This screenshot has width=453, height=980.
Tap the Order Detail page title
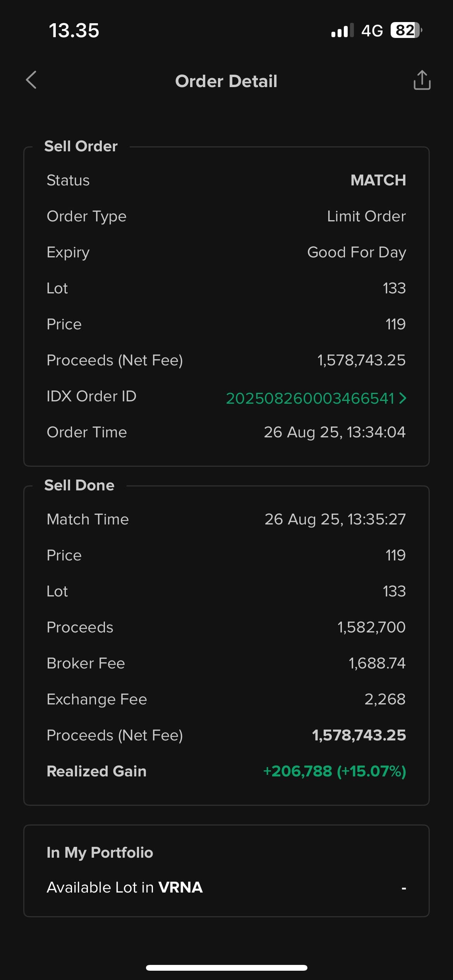pos(226,81)
